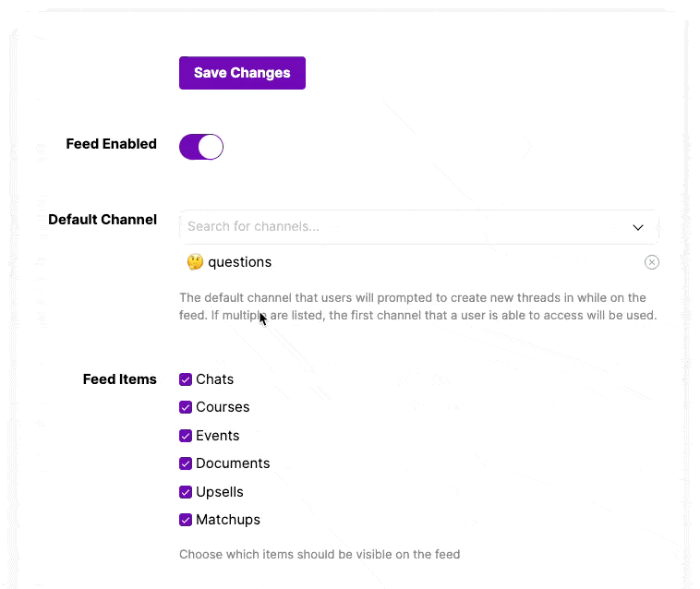The image size is (700, 589).
Task: Uncheck the Documents checkbox
Action: coord(186,463)
